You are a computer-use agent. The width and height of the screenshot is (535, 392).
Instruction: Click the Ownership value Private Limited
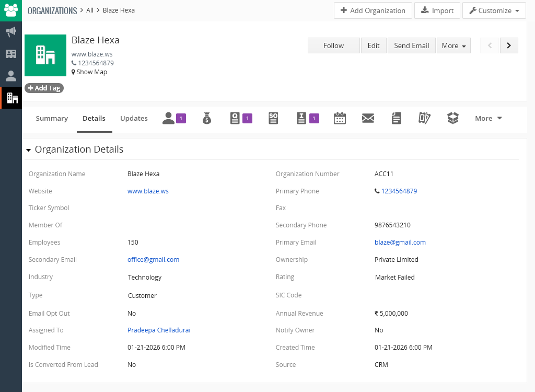[396, 260]
